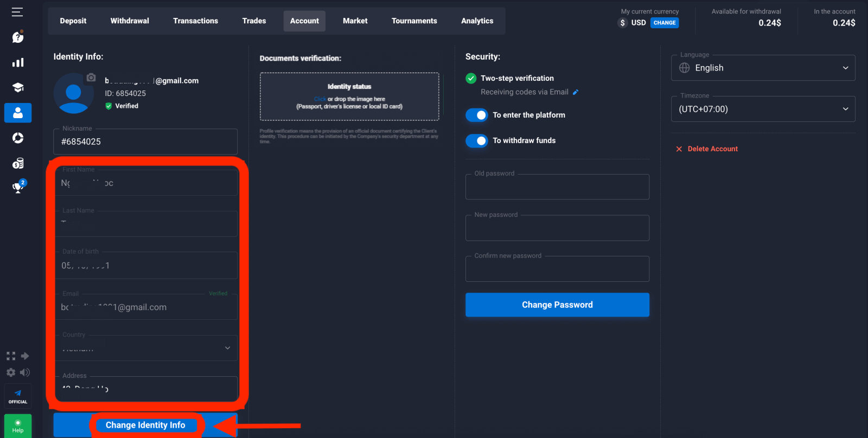
Task: Expand the Language dropdown
Action: tap(763, 68)
